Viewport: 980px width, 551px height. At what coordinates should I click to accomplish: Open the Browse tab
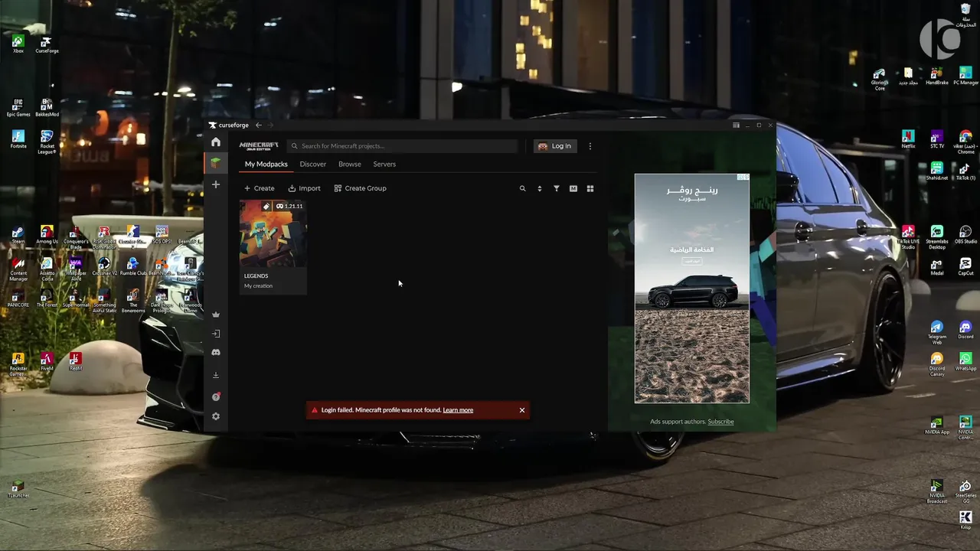pos(350,164)
